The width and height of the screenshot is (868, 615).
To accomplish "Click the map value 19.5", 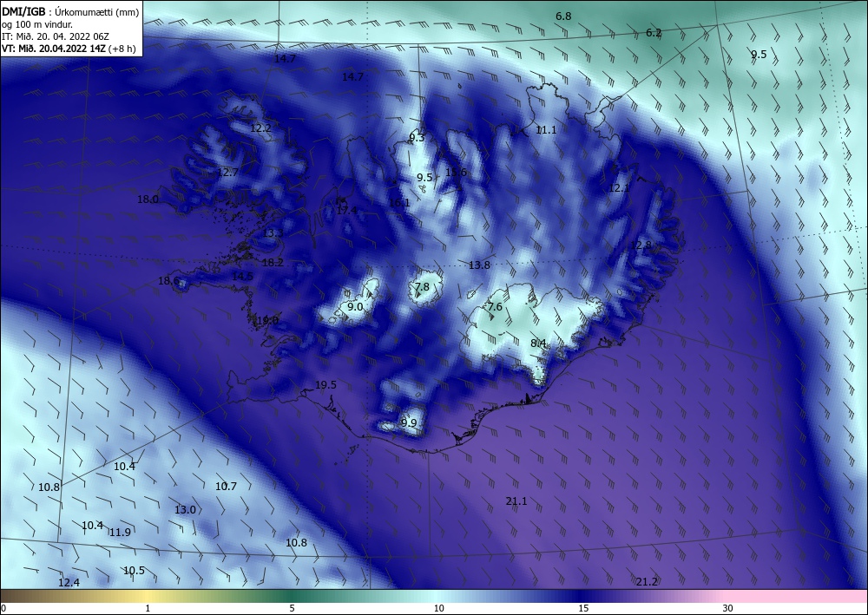I will point(326,385).
